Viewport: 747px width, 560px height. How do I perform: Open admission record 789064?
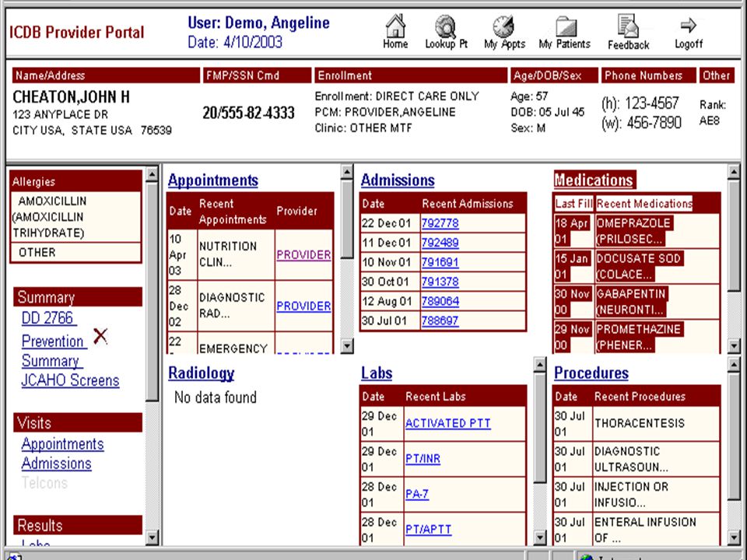[x=440, y=301]
